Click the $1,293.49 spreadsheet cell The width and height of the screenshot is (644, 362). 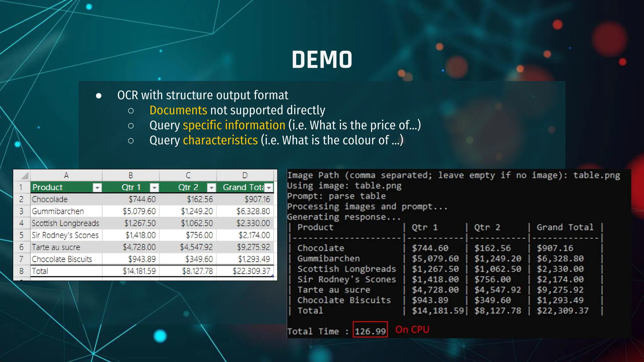pyautogui.click(x=245, y=259)
